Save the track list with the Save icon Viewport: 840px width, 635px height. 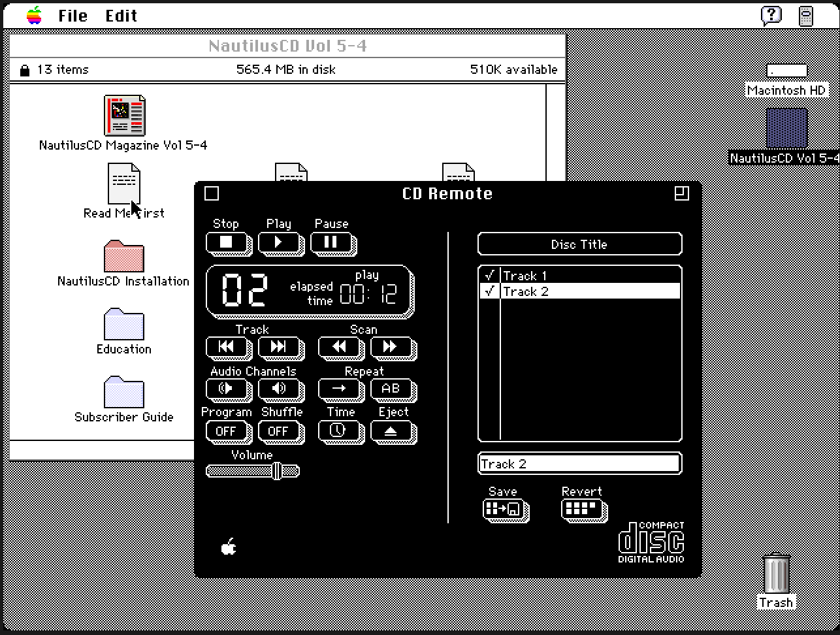tap(506, 509)
